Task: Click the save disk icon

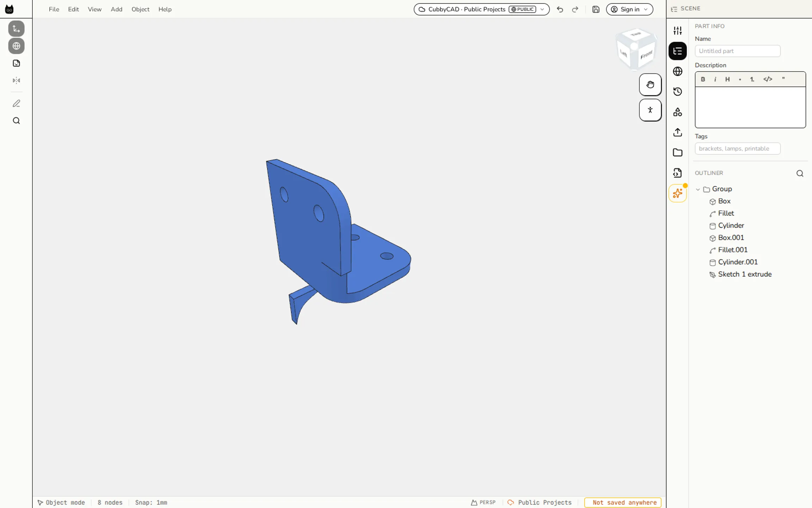Action: 596,10
